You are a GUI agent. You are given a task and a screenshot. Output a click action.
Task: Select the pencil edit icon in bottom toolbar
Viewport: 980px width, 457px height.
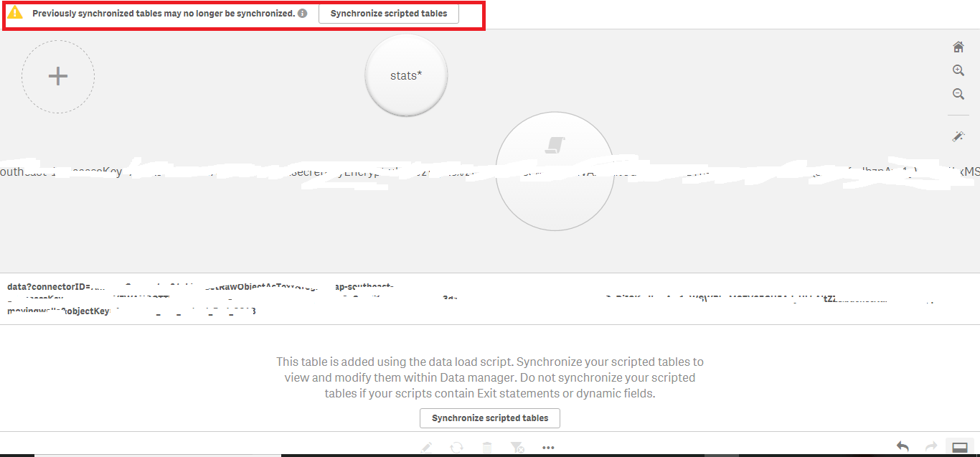point(426,447)
